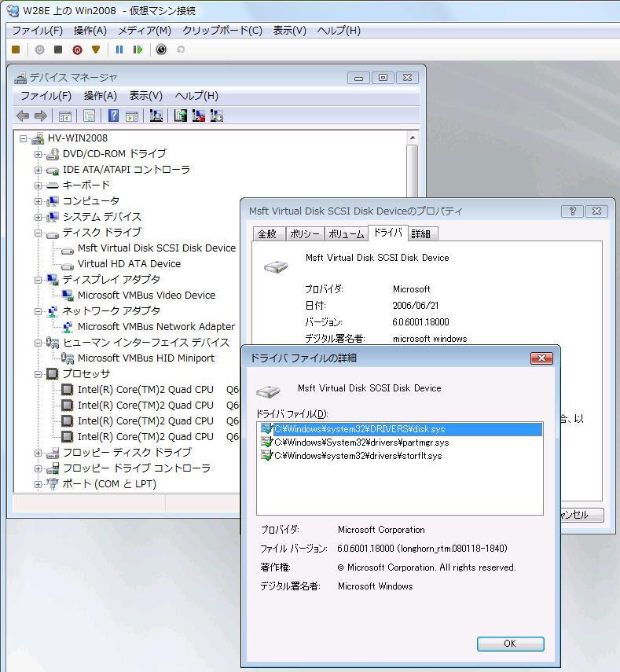
Task: Click the Update Driver toolbar icon
Action: [x=181, y=116]
